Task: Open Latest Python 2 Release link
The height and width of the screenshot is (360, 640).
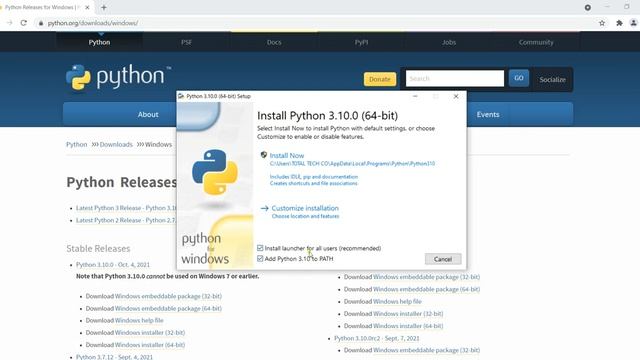Action: pyautogui.click(x=125, y=220)
